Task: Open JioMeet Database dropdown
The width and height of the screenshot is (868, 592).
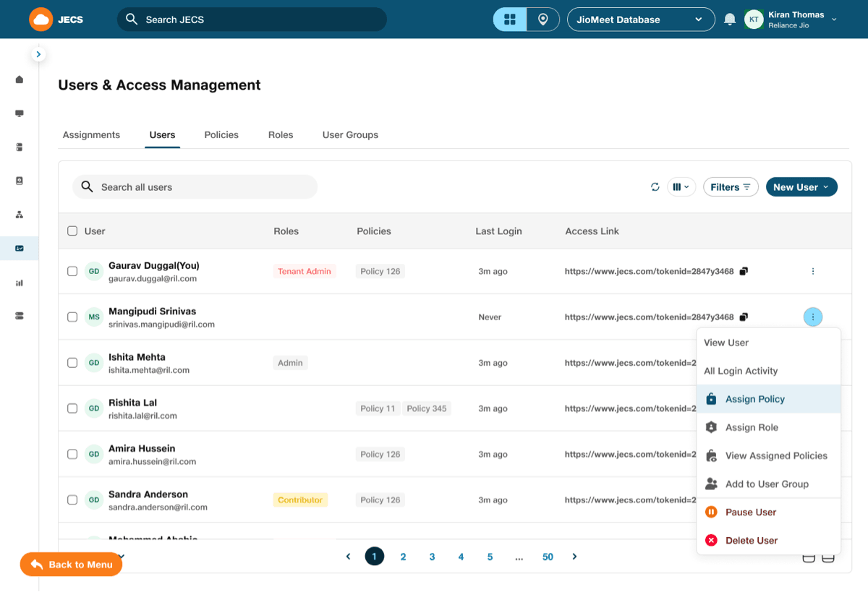Action: [x=641, y=20]
